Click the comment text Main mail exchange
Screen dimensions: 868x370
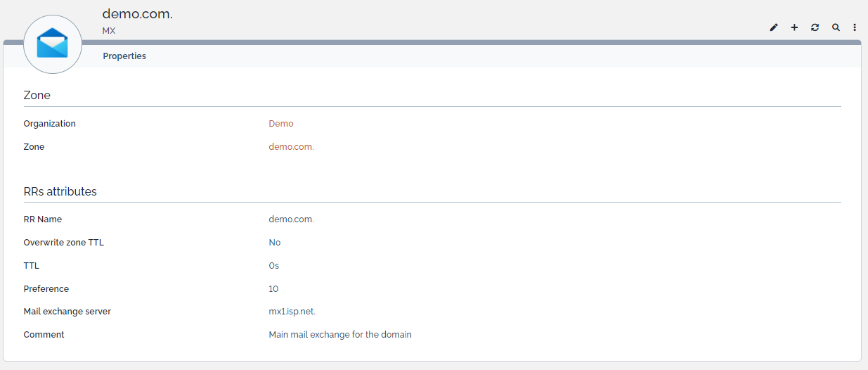[x=339, y=335]
